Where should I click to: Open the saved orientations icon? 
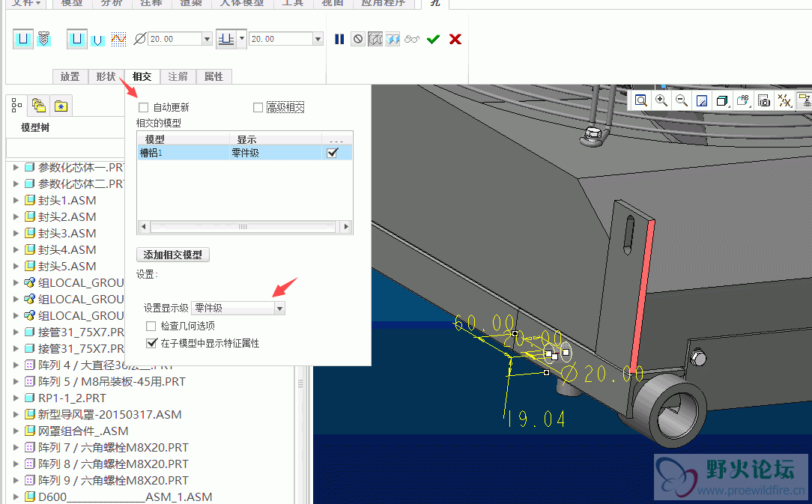click(743, 100)
